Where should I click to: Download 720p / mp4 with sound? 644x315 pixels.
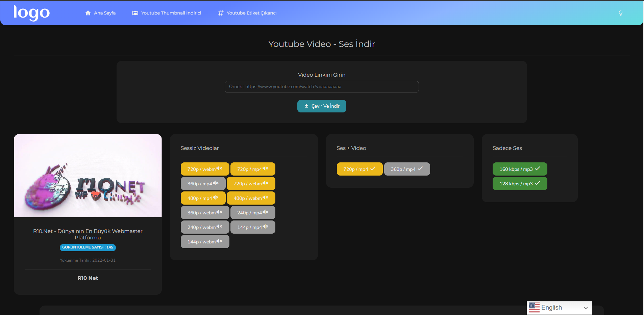tap(360, 169)
